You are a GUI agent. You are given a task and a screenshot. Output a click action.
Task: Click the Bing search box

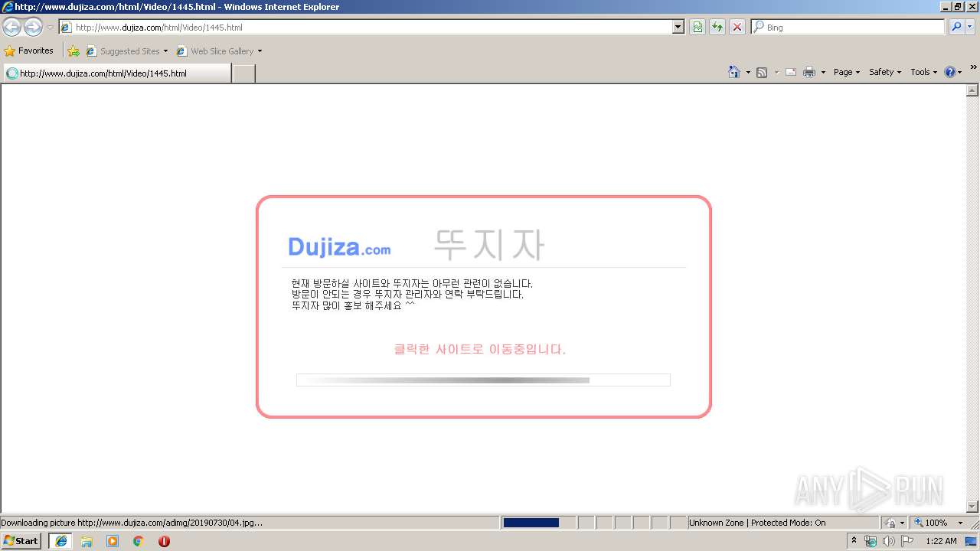coord(848,28)
